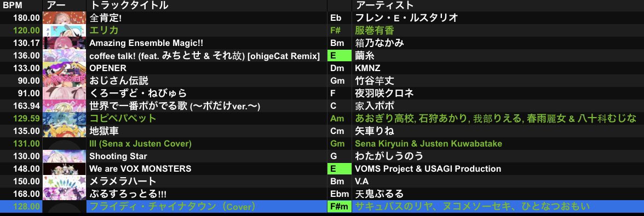Click artist 竹谷竿丈
The image size is (644, 216).
coord(374,81)
